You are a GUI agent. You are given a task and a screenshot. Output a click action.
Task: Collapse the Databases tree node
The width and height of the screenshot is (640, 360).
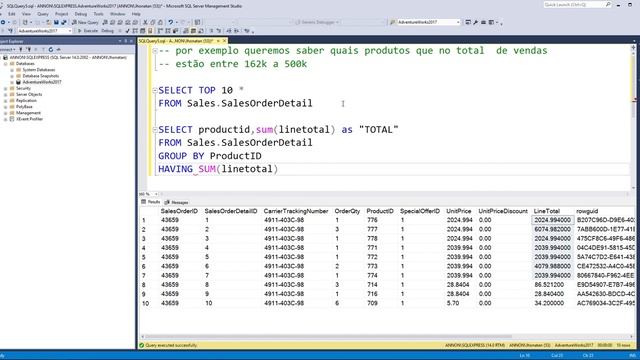pyautogui.click(x=6, y=64)
